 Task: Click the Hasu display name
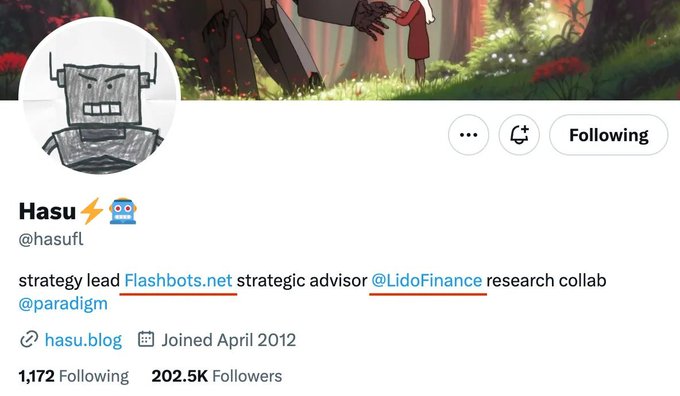(x=47, y=211)
